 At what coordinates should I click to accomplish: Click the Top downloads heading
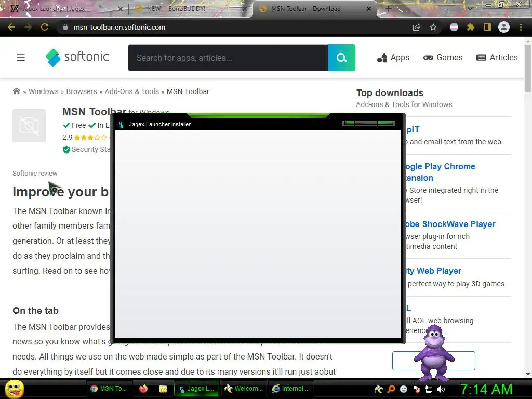[x=390, y=93]
